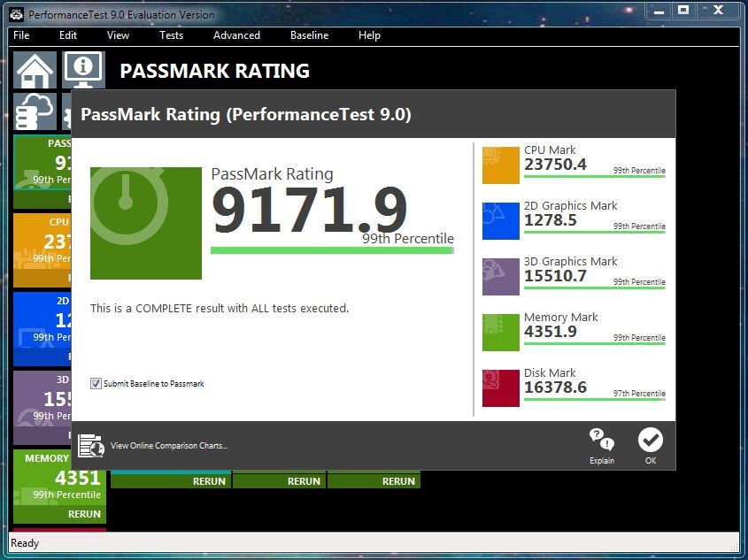This screenshot has width=748, height=560.
Task: Open the Edit menu
Action: tap(68, 35)
